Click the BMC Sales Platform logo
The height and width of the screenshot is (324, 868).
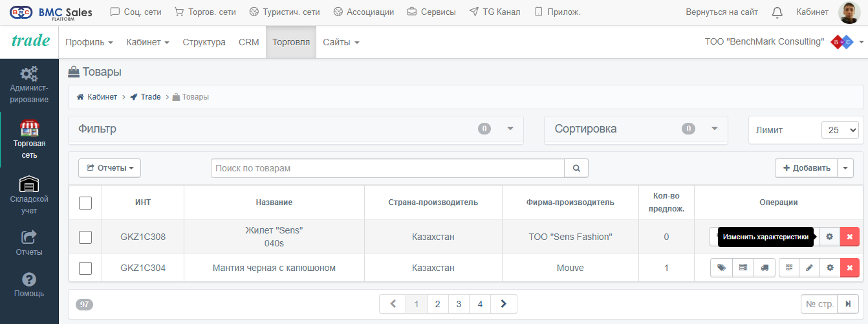[51, 12]
